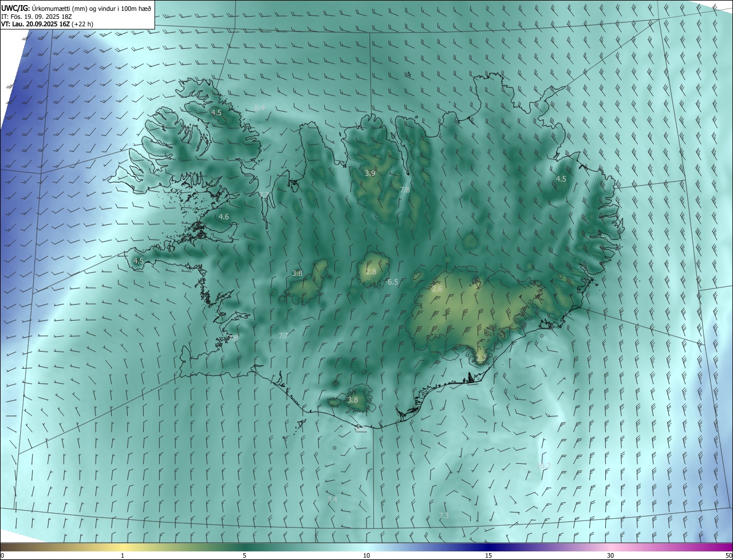Click the 50 tick label on the colour scale

pos(728,555)
